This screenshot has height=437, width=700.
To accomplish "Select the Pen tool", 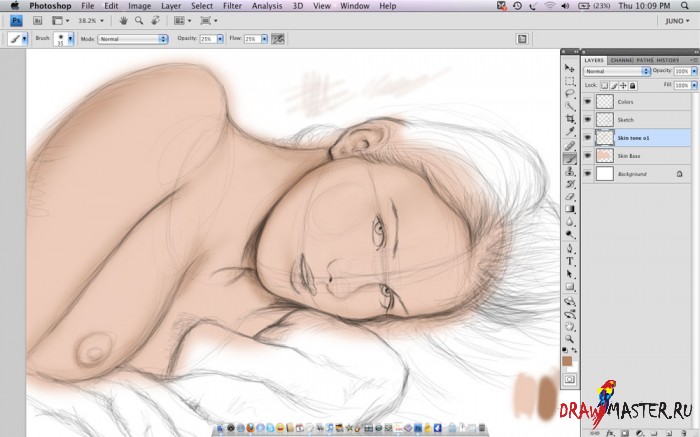I will coord(570,249).
